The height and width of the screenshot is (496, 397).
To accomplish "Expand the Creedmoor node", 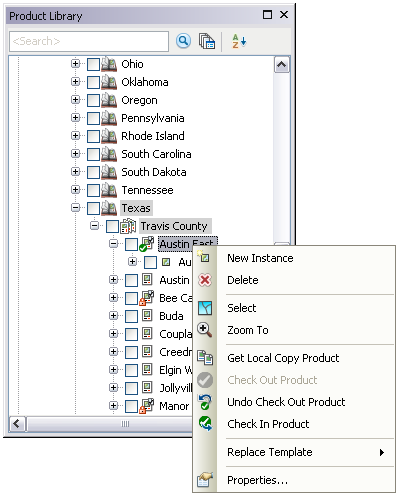I will [x=114, y=351].
